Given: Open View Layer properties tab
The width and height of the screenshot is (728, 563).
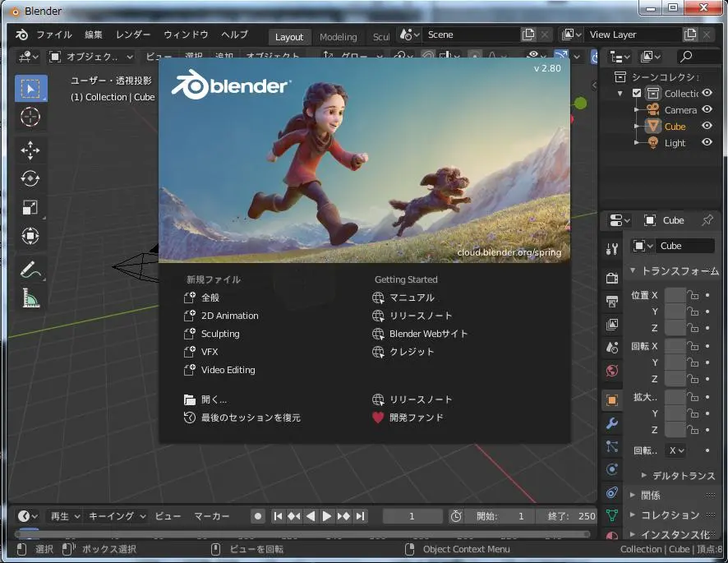Looking at the screenshot, I should [612, 324].
